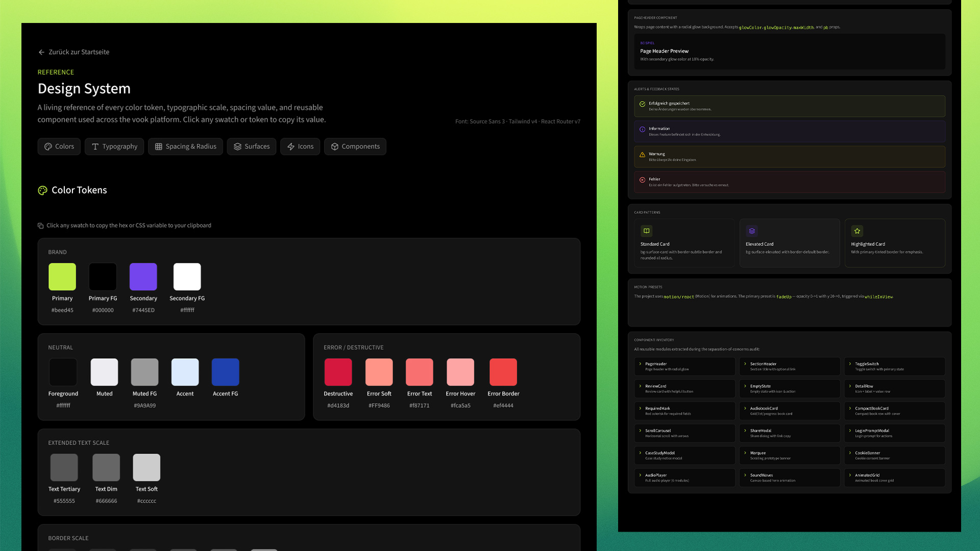Click the success check icon on Erfolgreich gespeichert
Screen dimensions: 980x551
coord(642,103)
